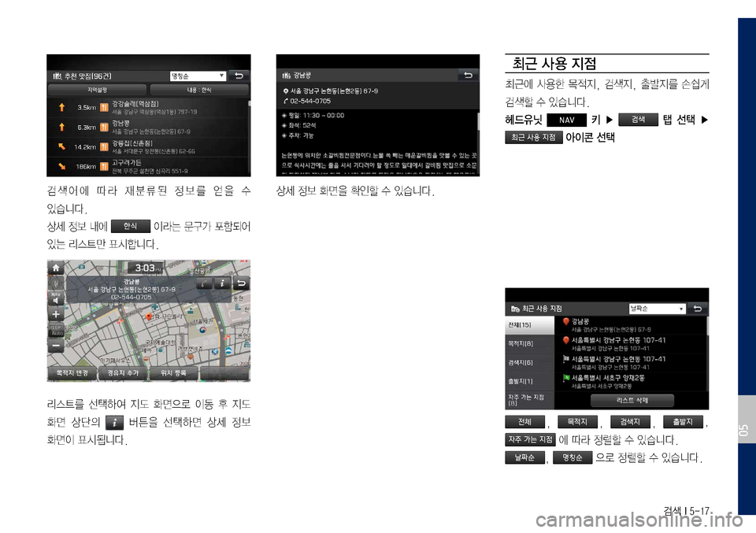The width and height of the screenshot is (756, 533).
Task: Select flag entry 서울특별시 강남구 논현동 107-41
Action: (x=631, y=362)
